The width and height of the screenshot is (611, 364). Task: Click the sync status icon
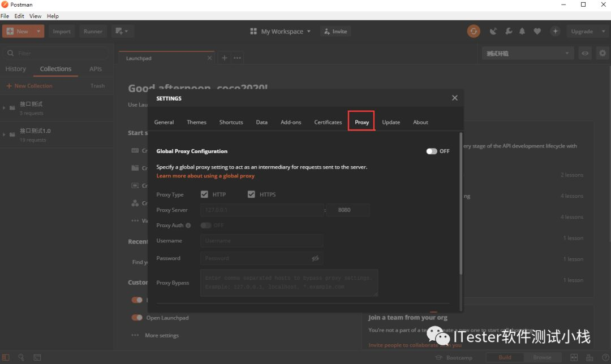474,31
